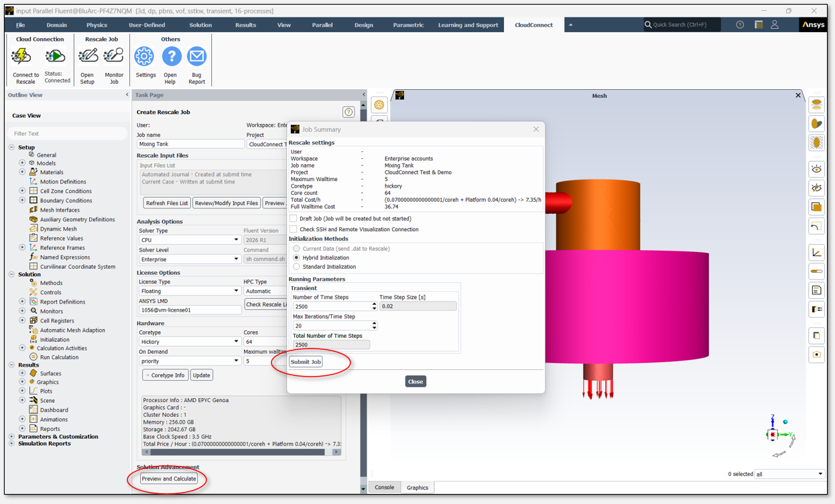
Task: Open CloudConnect Settings gear icon
Action: point(144,56)
